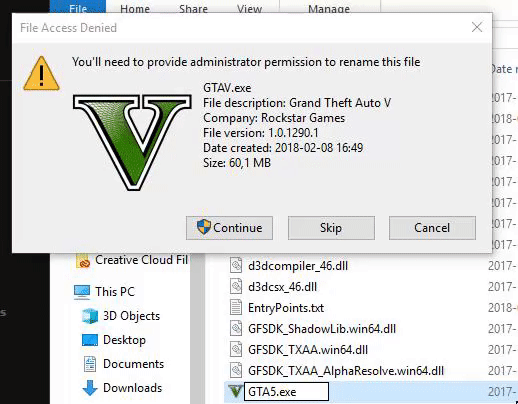Open the File tab in Explorer
The width and height of the screenshot is (518, 404).
point(78,8)
